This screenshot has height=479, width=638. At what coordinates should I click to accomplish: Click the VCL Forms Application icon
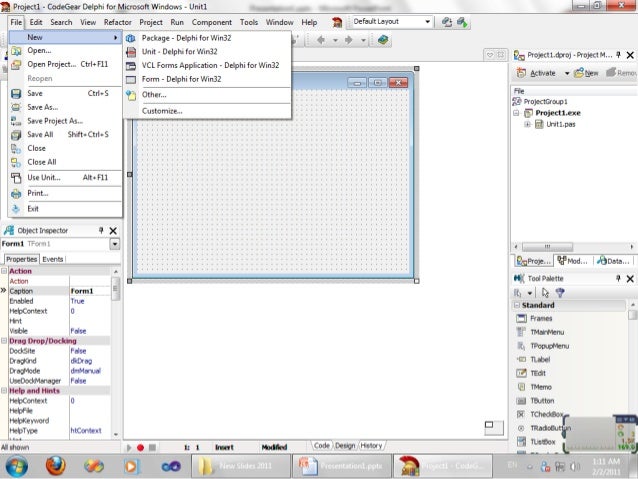point(131,66)
